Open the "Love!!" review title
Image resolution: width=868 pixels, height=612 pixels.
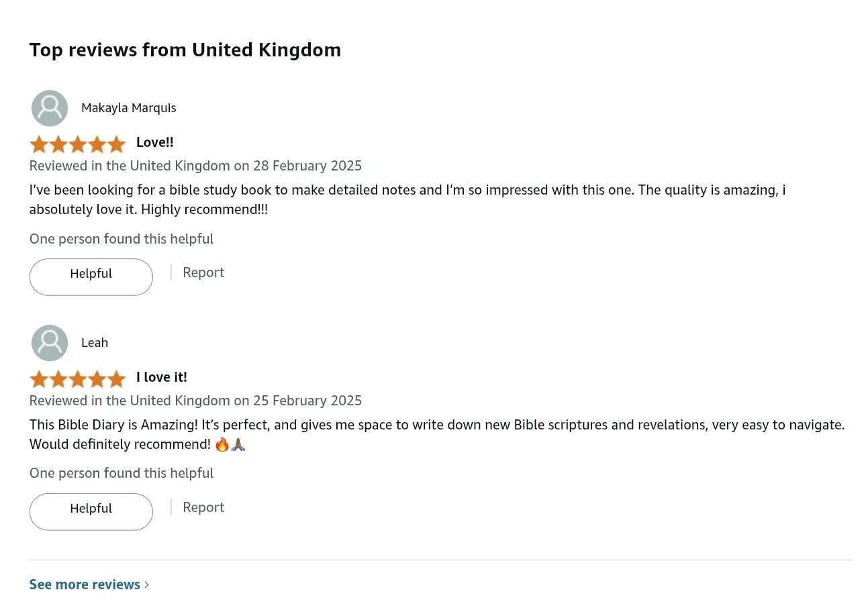(154, 142)
